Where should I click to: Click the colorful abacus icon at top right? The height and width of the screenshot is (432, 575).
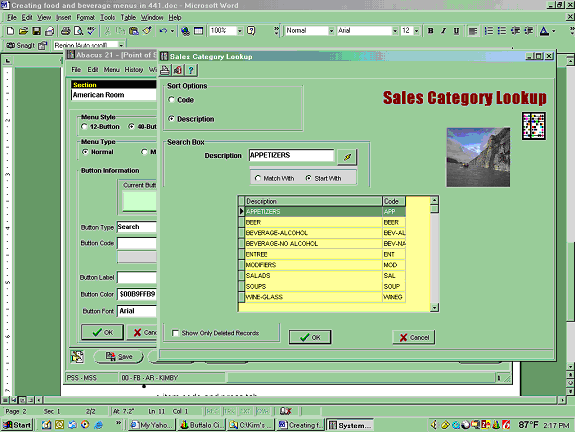pos(534,126)
